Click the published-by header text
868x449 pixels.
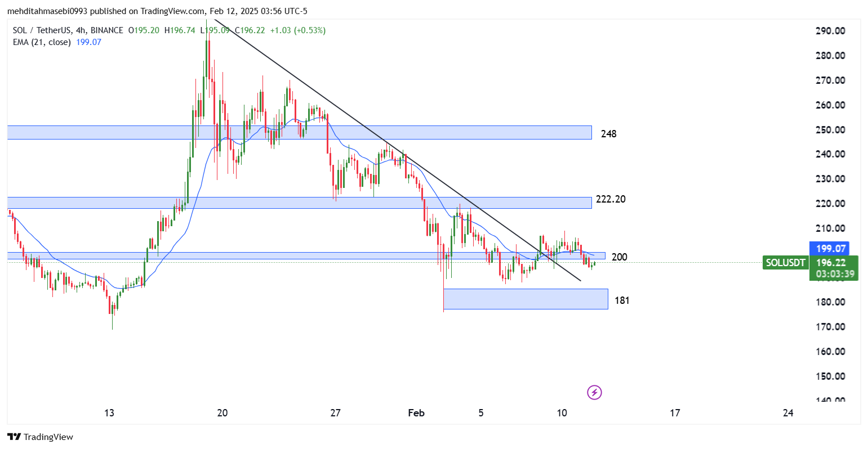pos(157,11)
